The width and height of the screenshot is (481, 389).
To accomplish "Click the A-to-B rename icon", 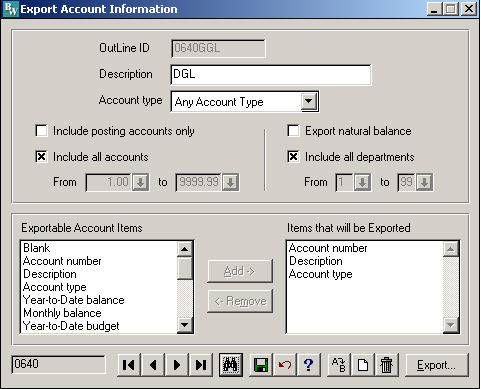I will (339, 365).
